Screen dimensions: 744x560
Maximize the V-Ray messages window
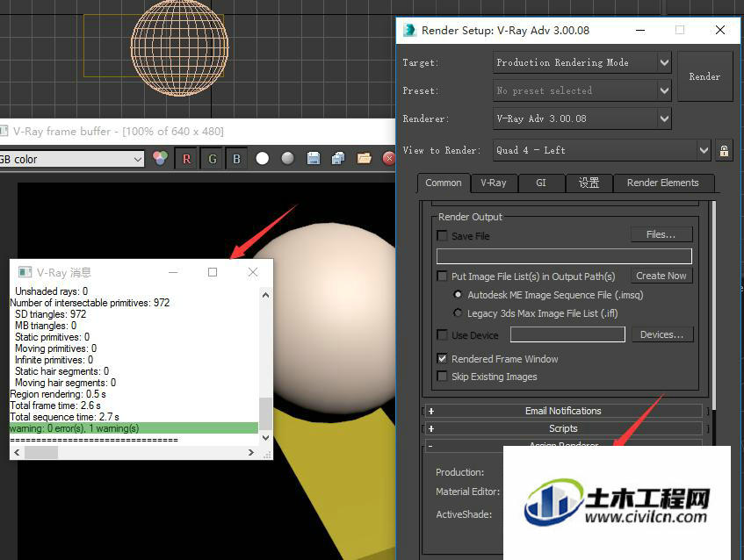point(213,272)
